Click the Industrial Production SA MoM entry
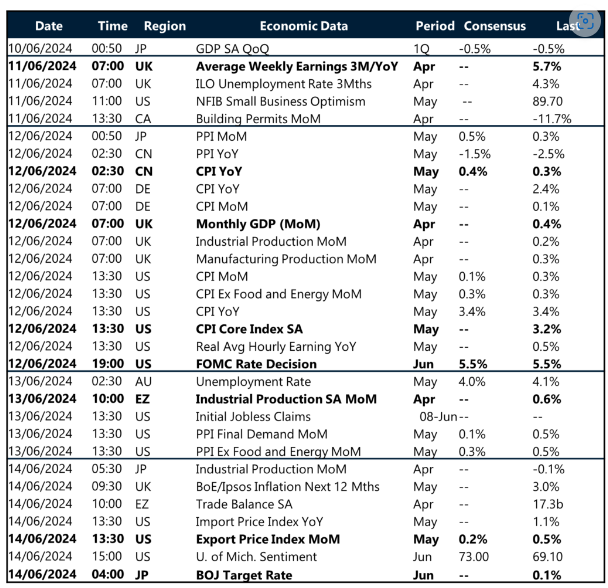The height and width of the screenshot is (588, 608). [285, 398]
